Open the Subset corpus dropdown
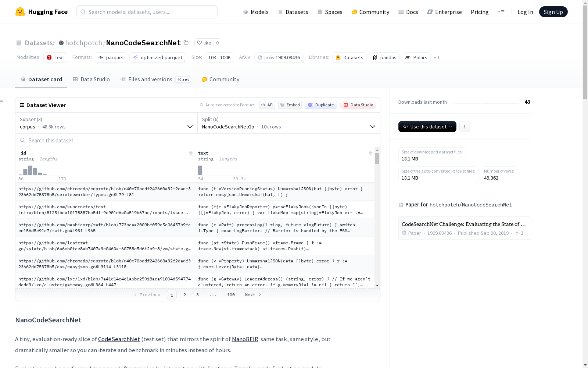This screenshot has width=588, height=368. tap(107, 123)
